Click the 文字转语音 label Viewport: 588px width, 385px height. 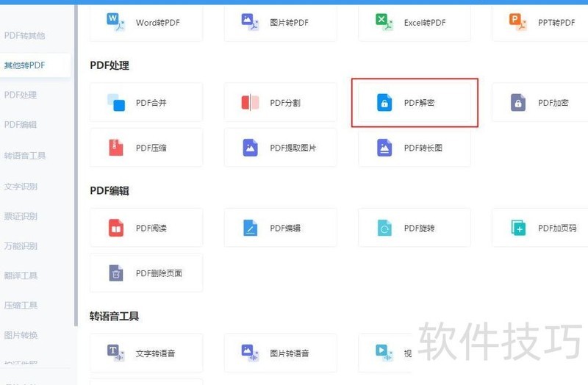pyautogui.click(x=155, y=353)
